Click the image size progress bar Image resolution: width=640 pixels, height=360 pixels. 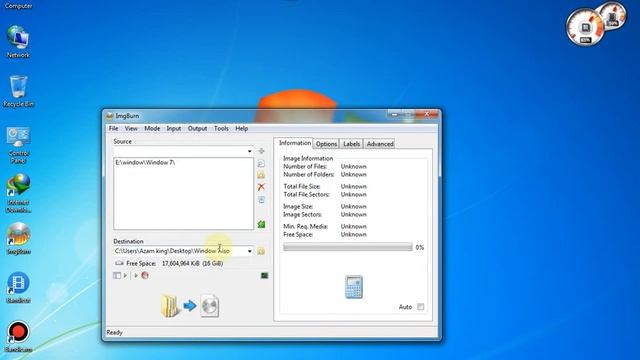(x=348, y=247)
